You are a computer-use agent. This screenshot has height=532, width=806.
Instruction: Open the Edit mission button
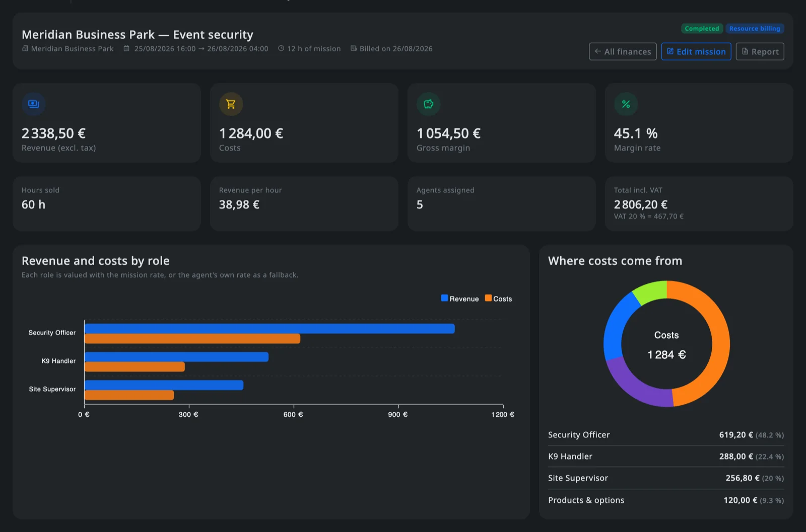[x=696, y=51]
